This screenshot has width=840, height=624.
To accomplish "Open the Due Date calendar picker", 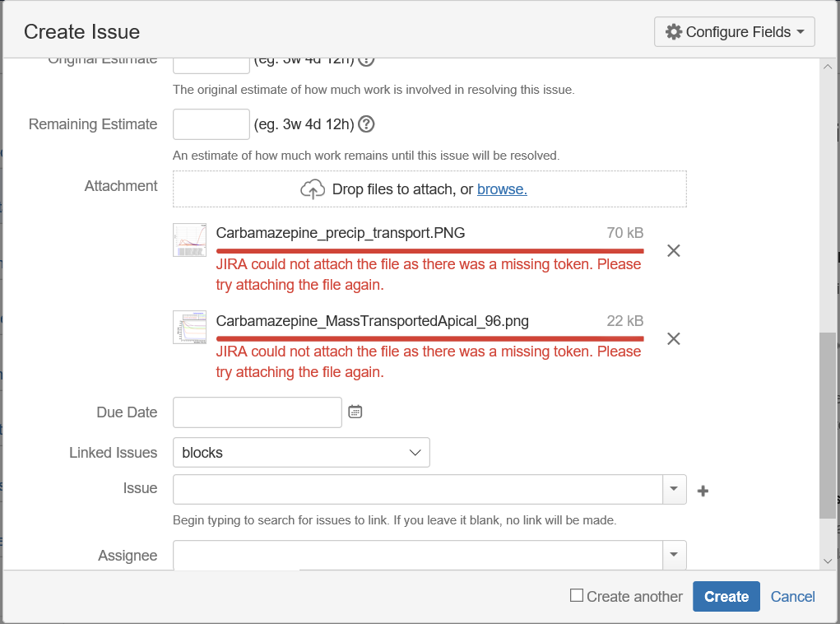I will [355, 412].
